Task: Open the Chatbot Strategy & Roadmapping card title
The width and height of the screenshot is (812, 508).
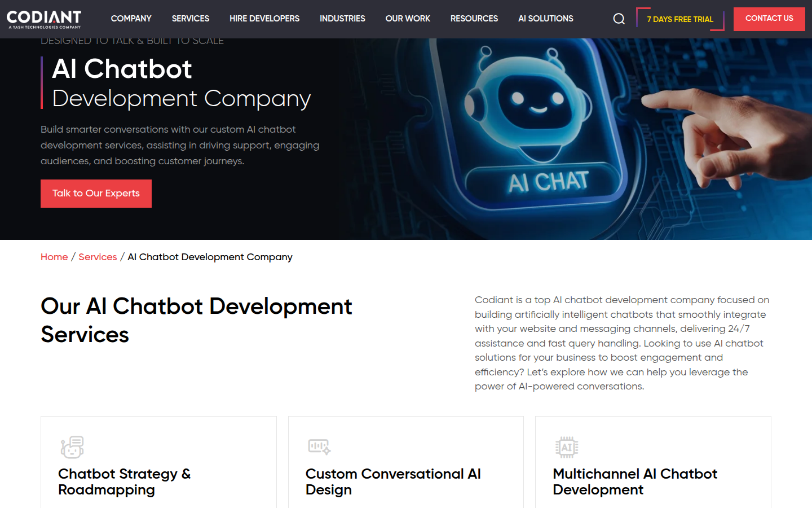Action: pos(124,481)
